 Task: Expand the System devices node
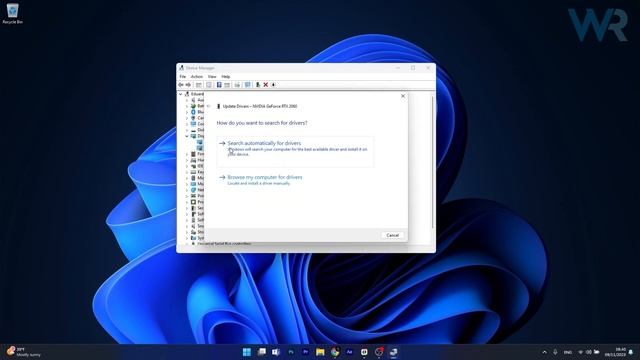(187, 238)
